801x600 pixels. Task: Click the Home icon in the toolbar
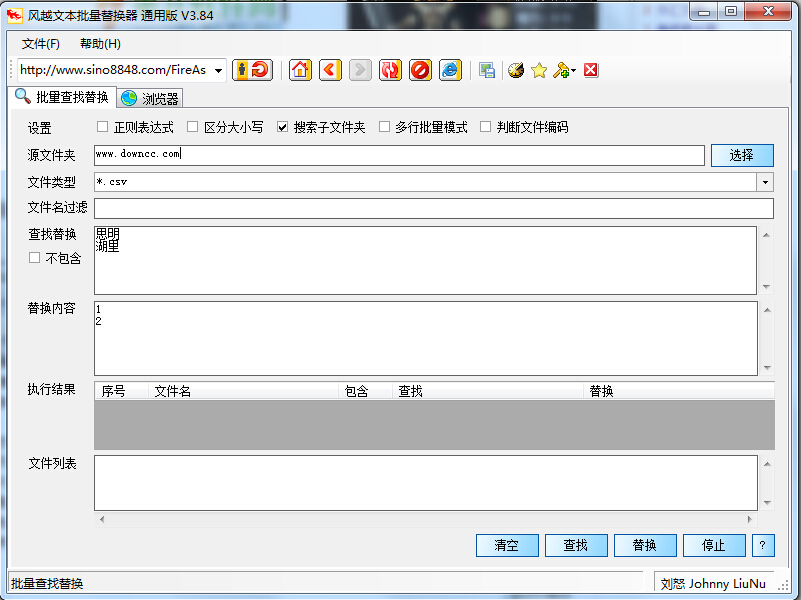pyautogui.click(x=300, y=70)
